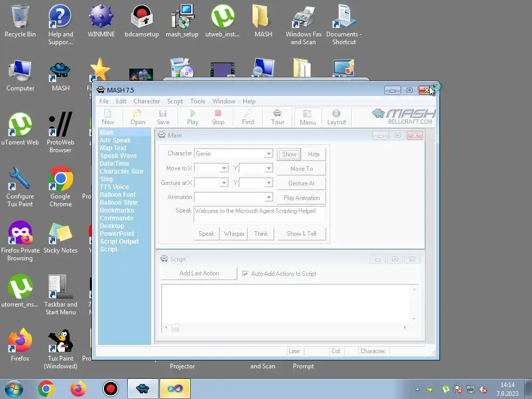Toggle Auto-Add Actions to Script checkbox
Viewport: 532px width, 399px height.
[245, 273]
